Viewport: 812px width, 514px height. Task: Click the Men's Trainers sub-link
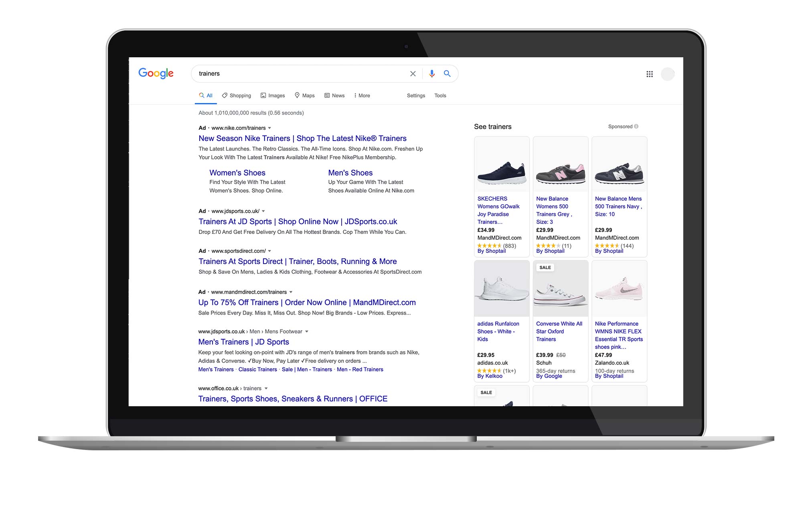(216, 369)
